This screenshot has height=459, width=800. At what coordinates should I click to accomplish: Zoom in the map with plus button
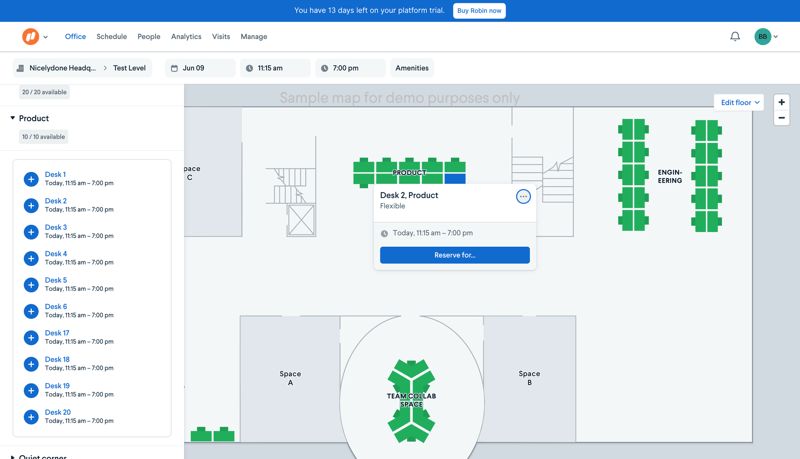coord(781,102)
